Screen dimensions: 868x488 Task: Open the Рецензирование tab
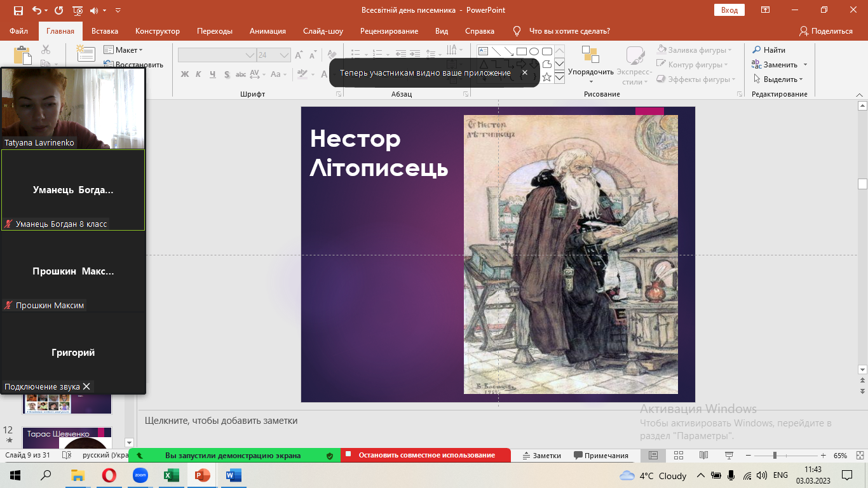point(389,31)
